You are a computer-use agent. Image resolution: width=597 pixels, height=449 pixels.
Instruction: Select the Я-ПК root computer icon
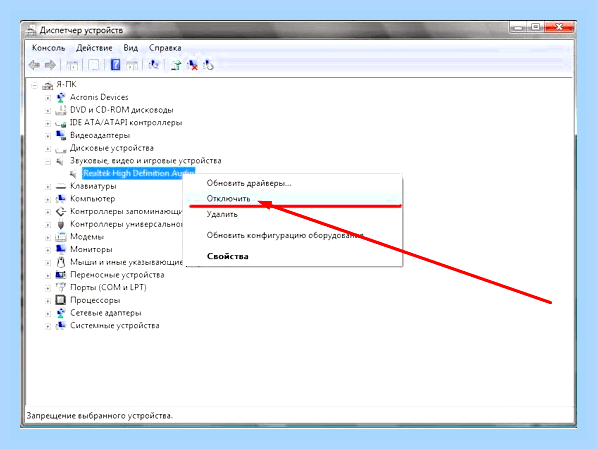pos(48,85)
